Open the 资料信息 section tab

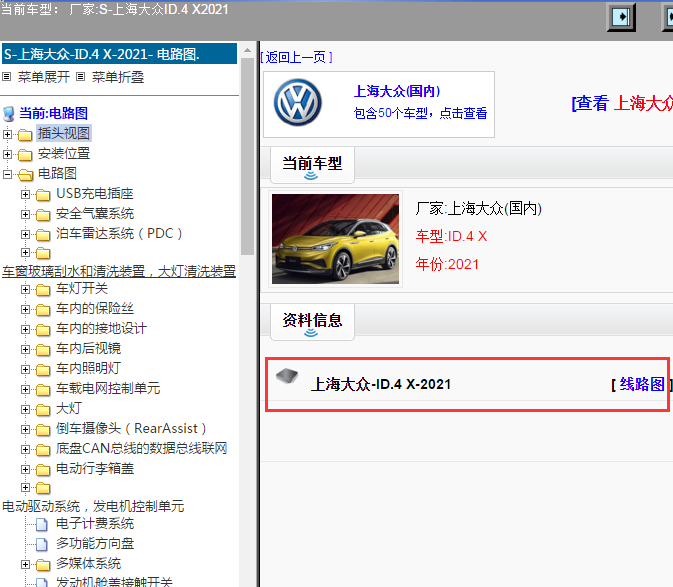click(x=312, y=321)
